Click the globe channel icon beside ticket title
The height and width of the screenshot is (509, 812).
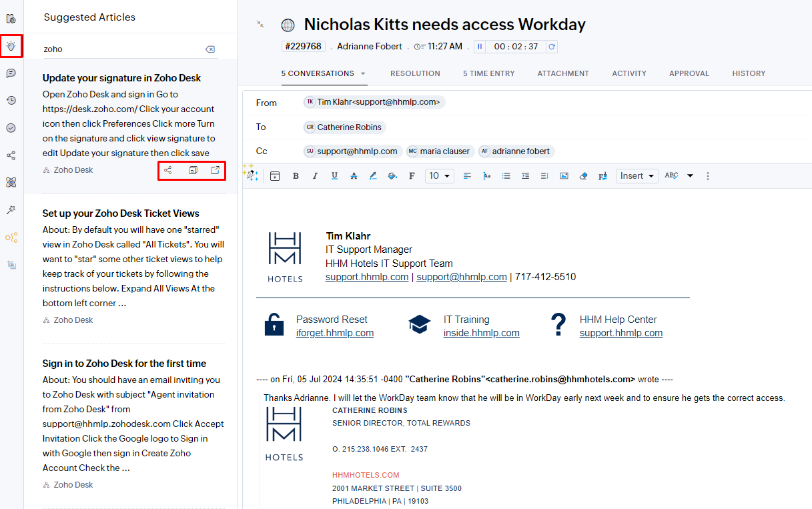click(288, 25)
